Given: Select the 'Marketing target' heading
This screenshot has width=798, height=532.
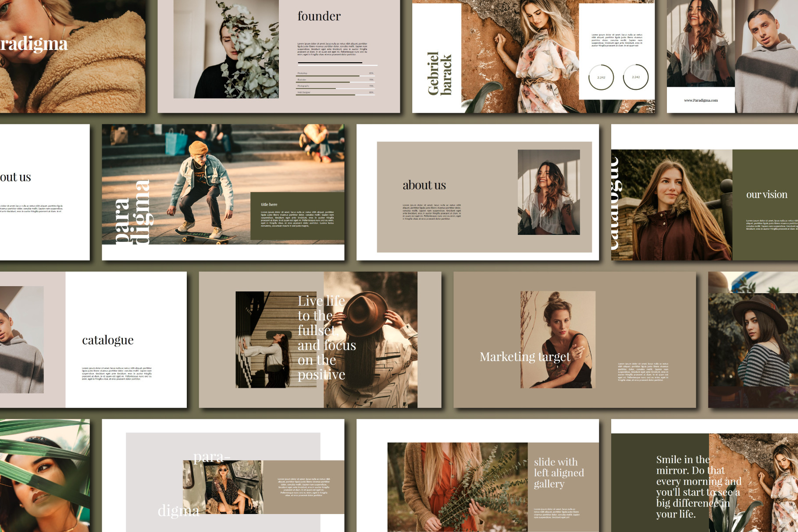Looking at the screenshot, I should pos(525,357).
